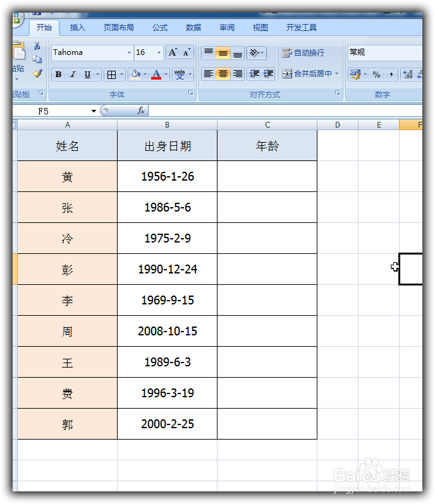
Task: Apply percent style format
Action: tap(376, 75)
